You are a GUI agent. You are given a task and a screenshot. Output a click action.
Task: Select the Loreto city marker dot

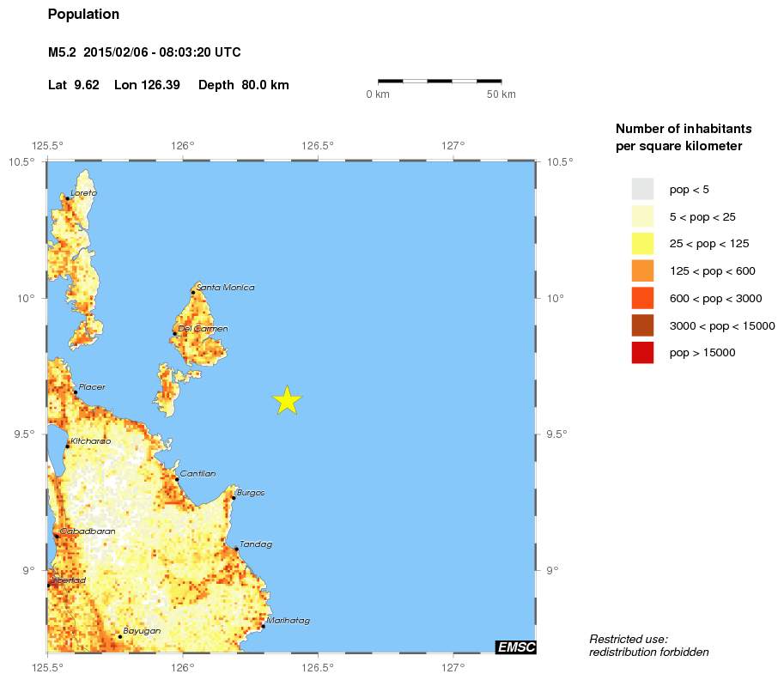[x=67, y=198]
